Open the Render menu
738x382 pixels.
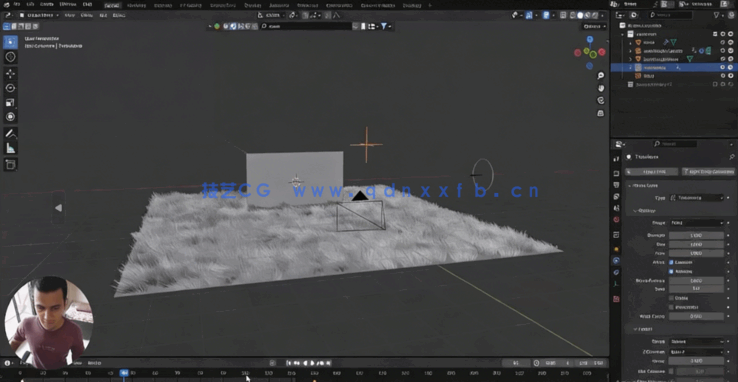click(46, 4)
